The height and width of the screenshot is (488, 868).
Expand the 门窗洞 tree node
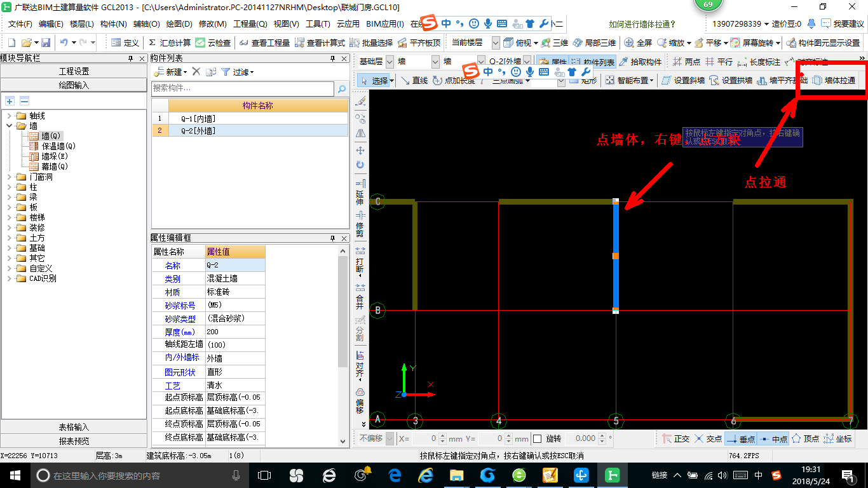tap(10, 177)
